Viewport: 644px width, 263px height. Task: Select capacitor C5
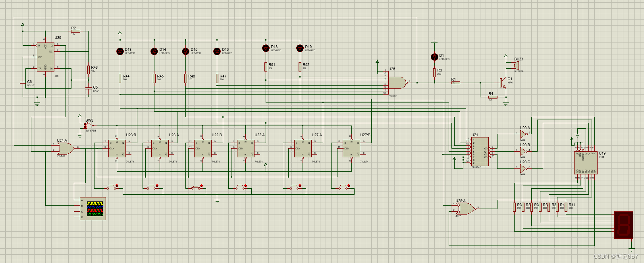coord(88,88)
